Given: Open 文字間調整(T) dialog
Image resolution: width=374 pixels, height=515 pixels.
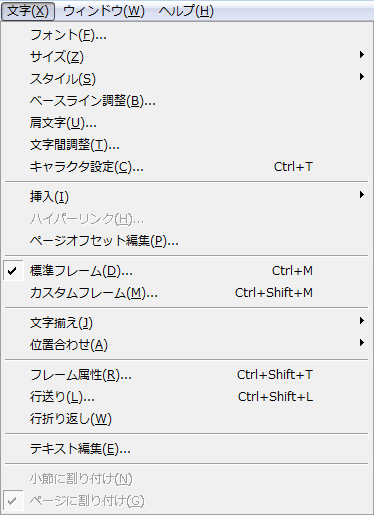Looking at the screenshot, I should 187,145.
